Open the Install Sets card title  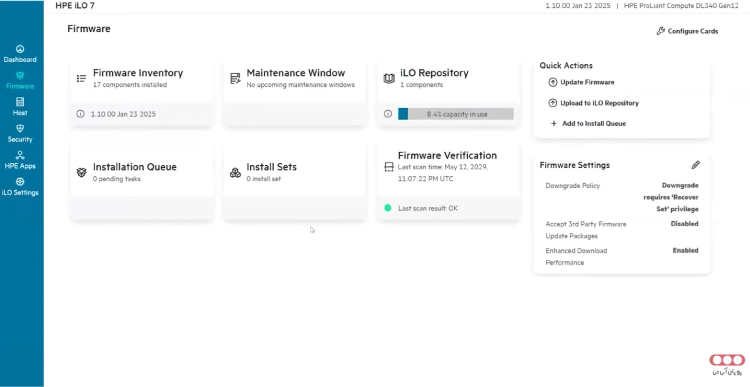(271, 167)
